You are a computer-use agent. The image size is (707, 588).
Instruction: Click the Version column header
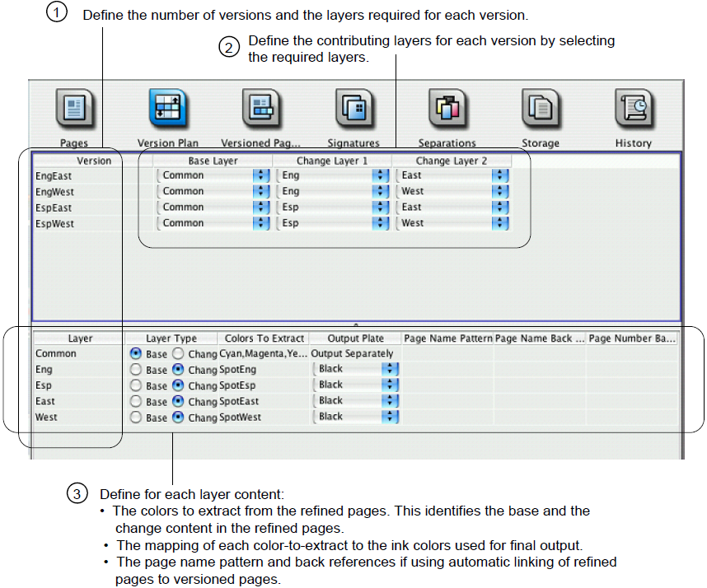[x=93, y=161]
